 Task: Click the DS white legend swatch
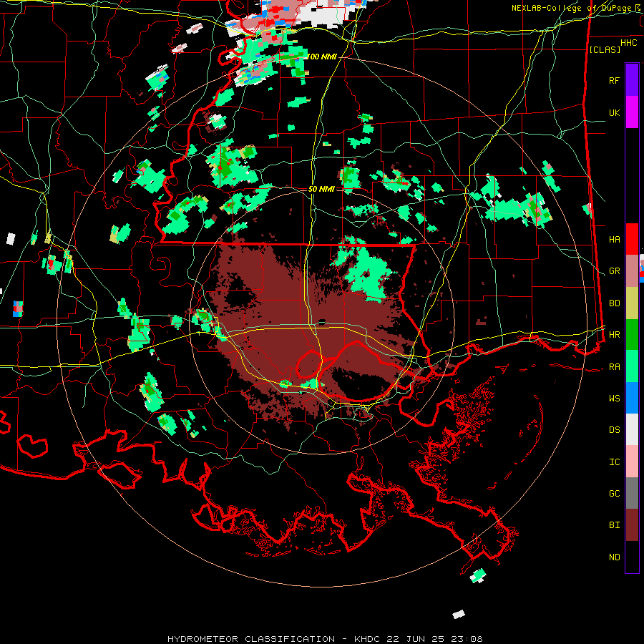pos(632,429)
